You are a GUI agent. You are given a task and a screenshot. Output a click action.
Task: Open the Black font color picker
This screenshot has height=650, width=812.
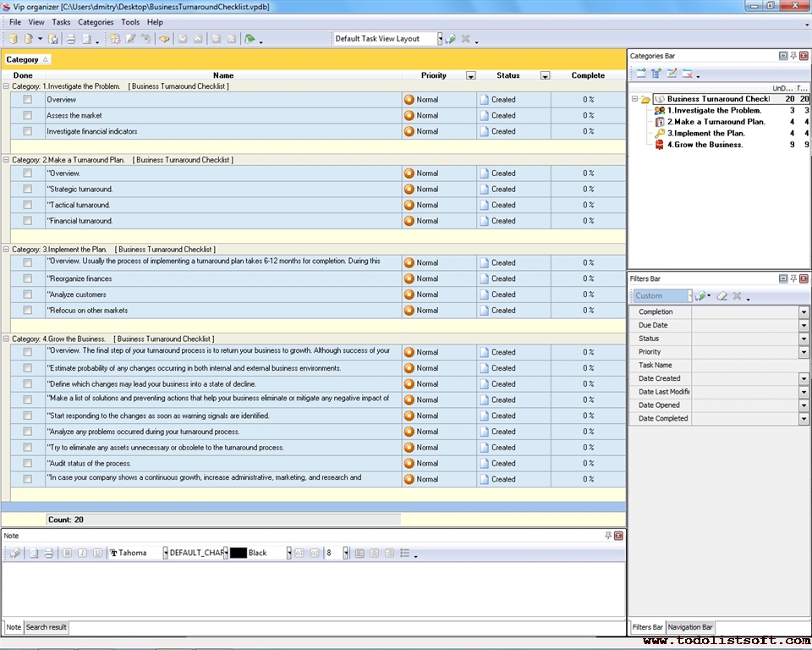(288, 553)
